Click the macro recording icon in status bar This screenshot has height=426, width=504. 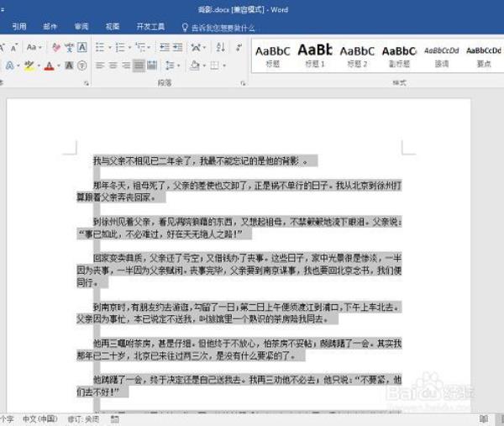pos(115,419)
